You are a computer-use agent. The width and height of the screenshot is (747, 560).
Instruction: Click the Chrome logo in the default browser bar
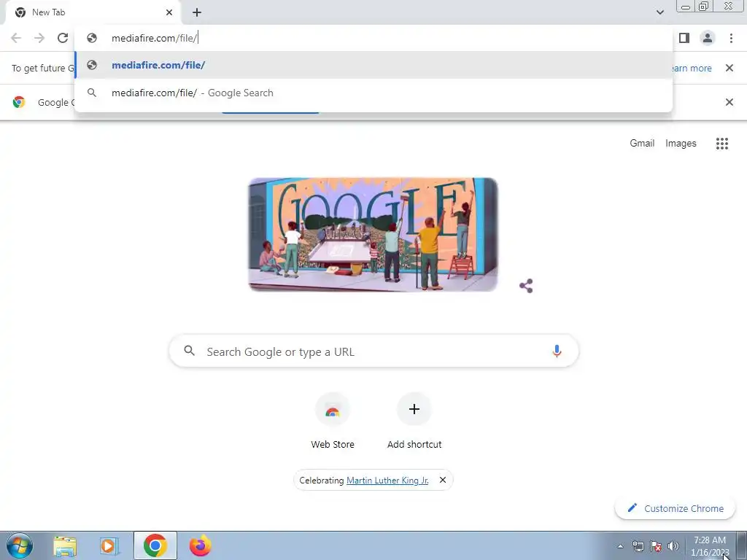(19, 102)
